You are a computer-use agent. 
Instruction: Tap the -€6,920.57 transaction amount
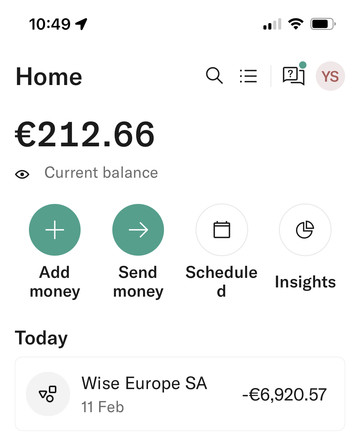click(x=284, y=395)
